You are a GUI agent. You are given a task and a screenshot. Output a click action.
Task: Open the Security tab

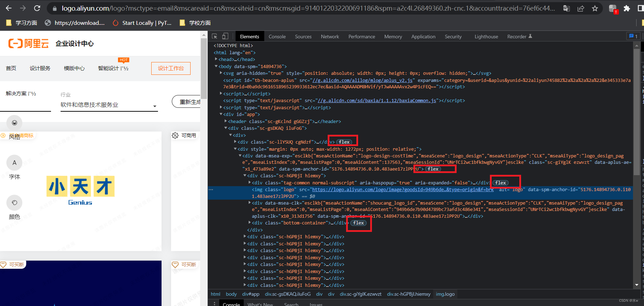(x=453, y=37)
